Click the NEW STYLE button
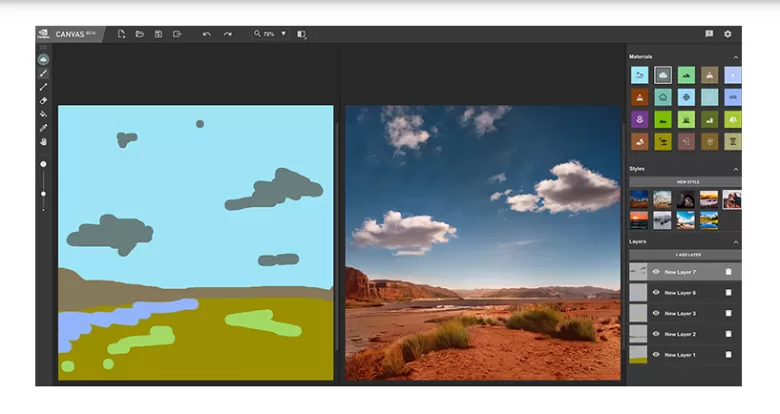This screenshot has width=780, height=414. tap(685, 182)
